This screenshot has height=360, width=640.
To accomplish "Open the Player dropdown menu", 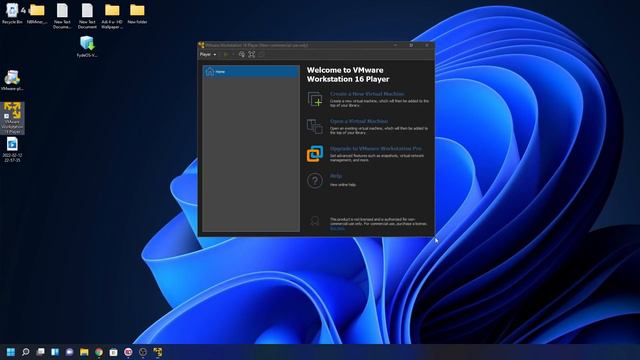I will click(x=208, y=54).
